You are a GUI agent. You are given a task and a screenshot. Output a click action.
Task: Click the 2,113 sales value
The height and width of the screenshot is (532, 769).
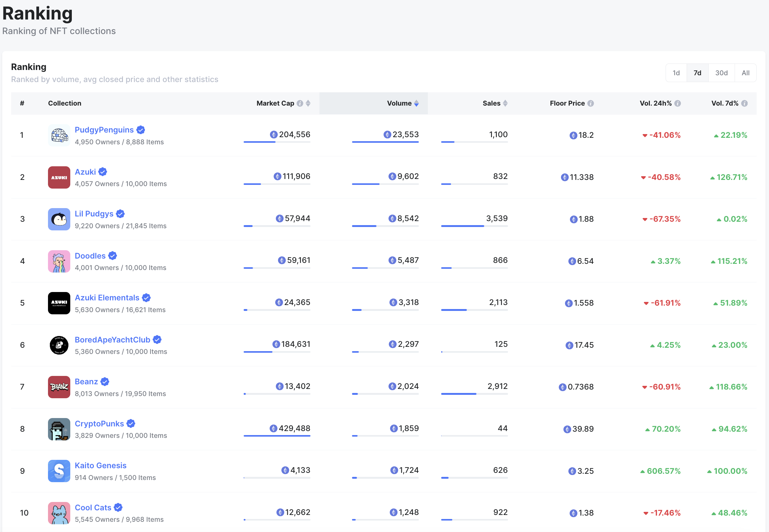pyautogui.click(x=498, y=302)
